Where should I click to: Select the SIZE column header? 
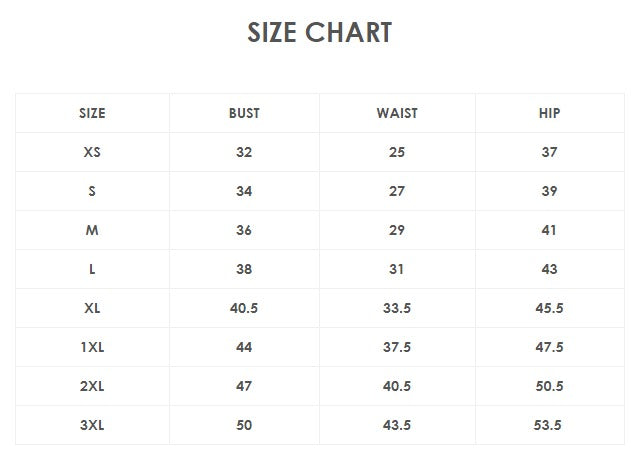(x=92, y=113)
